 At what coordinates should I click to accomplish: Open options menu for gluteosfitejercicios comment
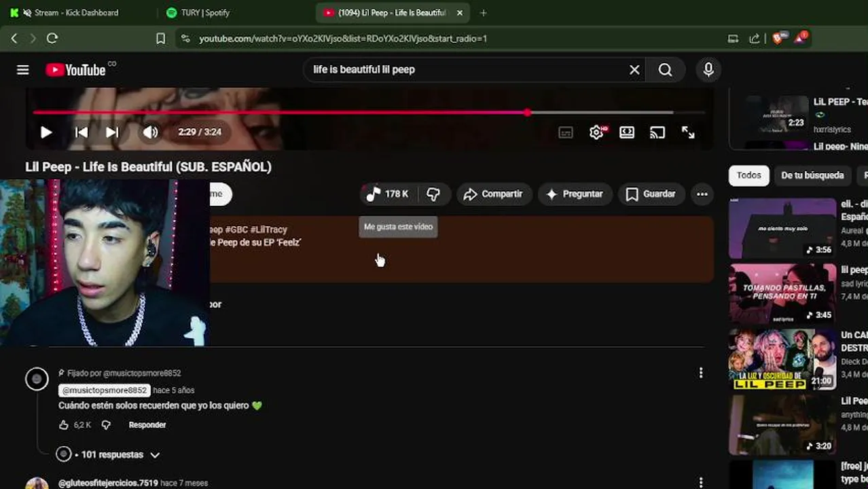click(701, 482)
